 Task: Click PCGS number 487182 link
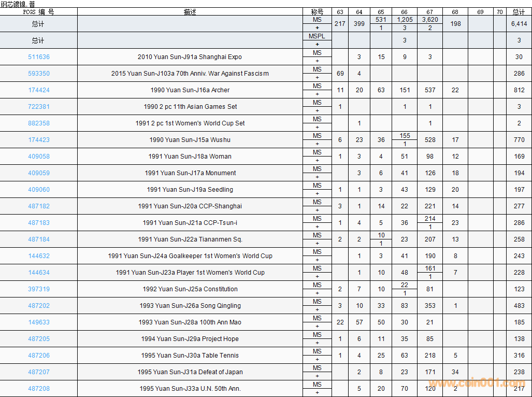pyautogui.click(x=39, y=206)
